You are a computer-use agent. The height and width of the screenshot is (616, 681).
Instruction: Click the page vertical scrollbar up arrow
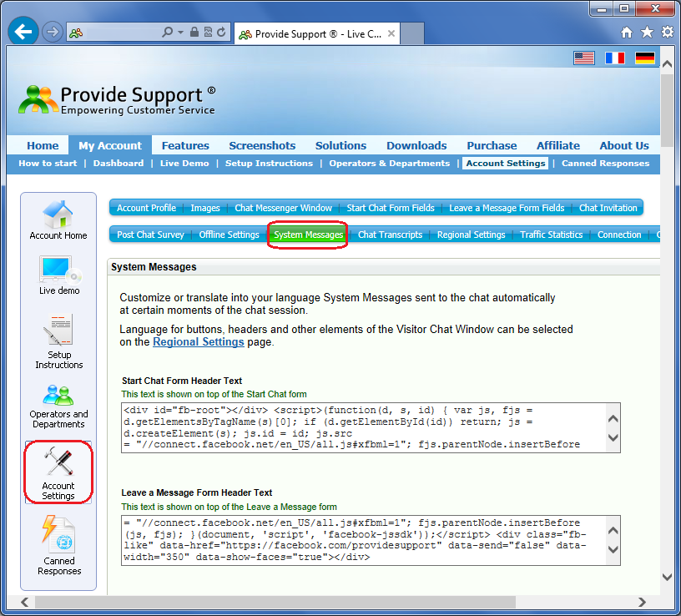667,64
